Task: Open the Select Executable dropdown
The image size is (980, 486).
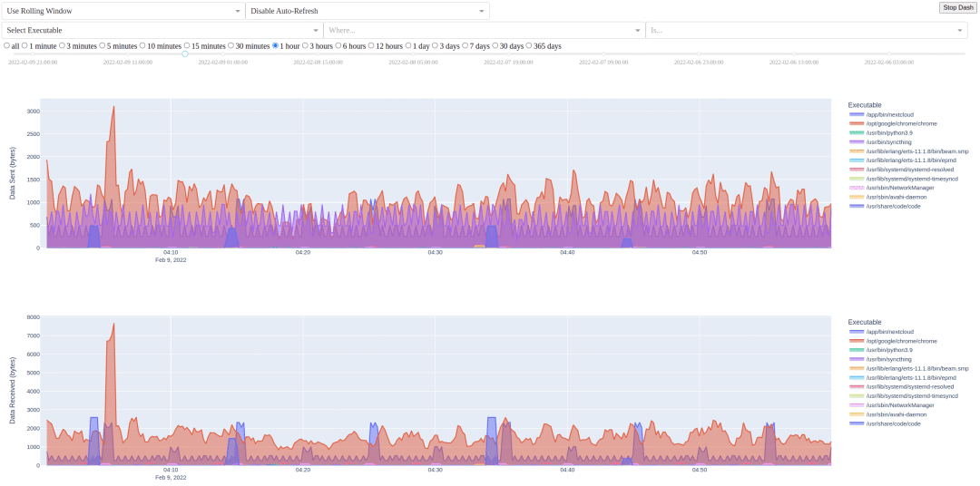Action: pyautogui.click(x=162, y=30)
